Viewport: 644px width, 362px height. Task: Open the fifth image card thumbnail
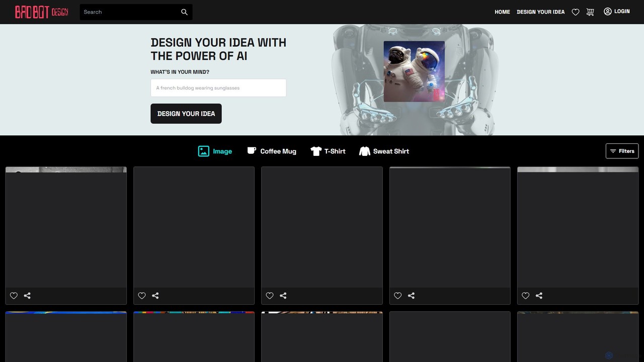578,227
